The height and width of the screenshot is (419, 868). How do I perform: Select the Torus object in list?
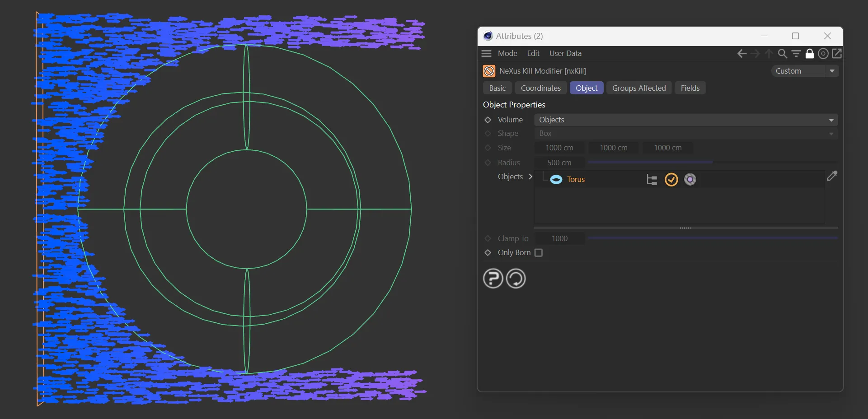[x=576, y=179]
